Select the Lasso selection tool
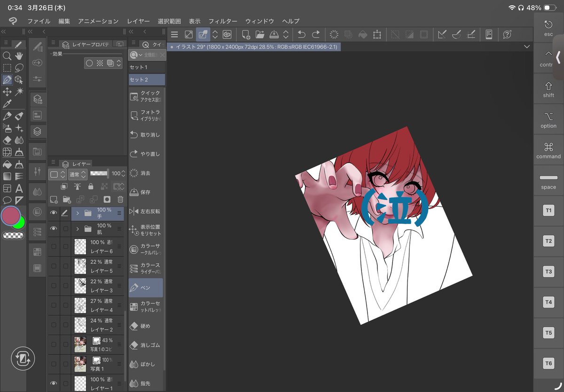564x392 pixels. (x=19, y=68)
